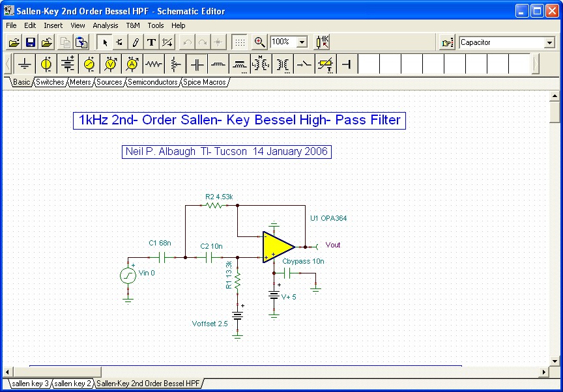563x392 pixels.
Task: Click the find component hand icon
Action: (447, 43)
